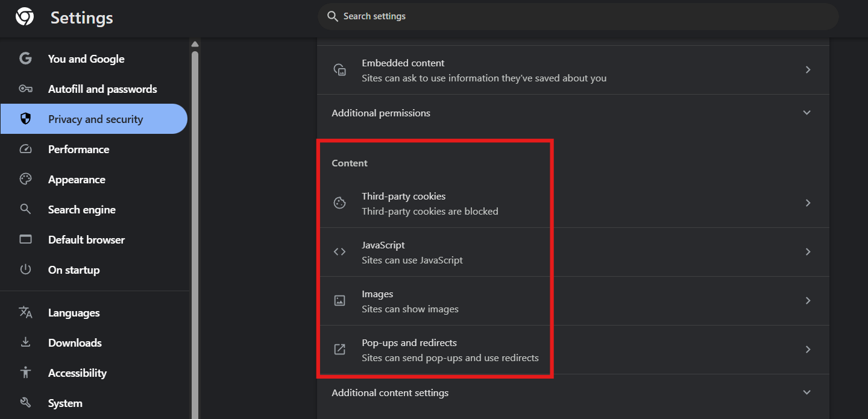The image size is (868, 419).
Task: Open JavaScript settings via its right arrow
Action: [808, 252]
